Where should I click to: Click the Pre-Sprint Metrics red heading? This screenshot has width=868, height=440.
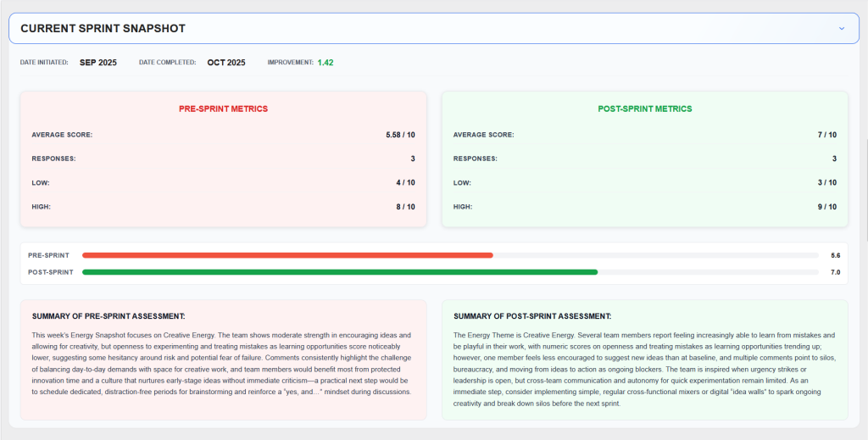click(223, 109)
